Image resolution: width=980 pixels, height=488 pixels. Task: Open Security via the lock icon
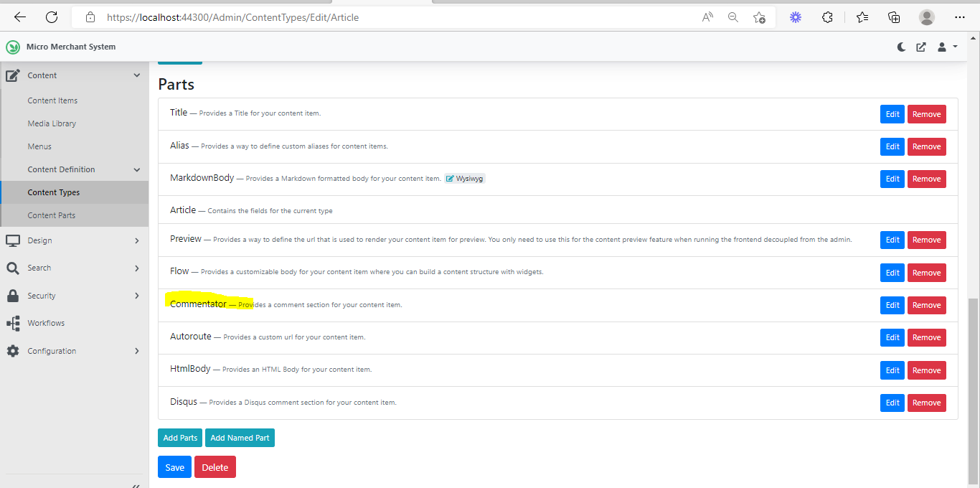click(12, 295)
